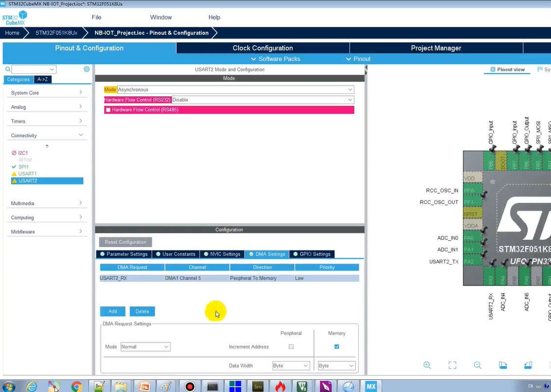The width and height of the screenshot is (551, 392).
Task: Expand the Timers category
Action: (x=47, y=121)
